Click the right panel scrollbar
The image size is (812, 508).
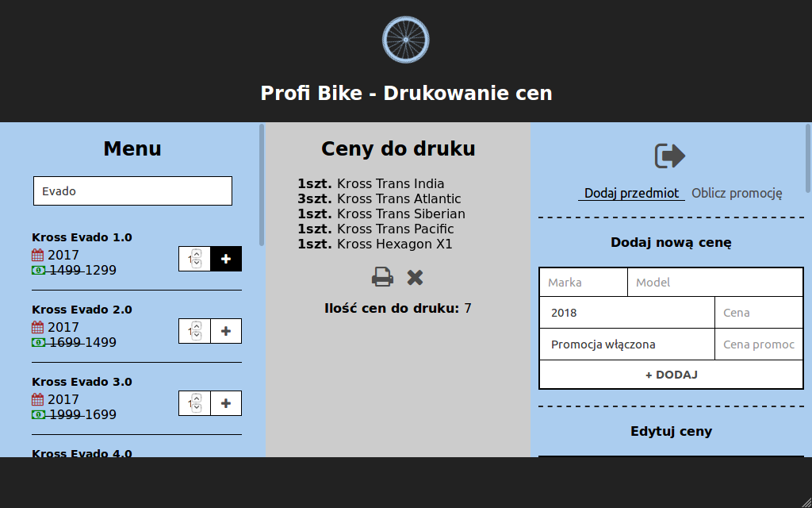coord(808,158)
